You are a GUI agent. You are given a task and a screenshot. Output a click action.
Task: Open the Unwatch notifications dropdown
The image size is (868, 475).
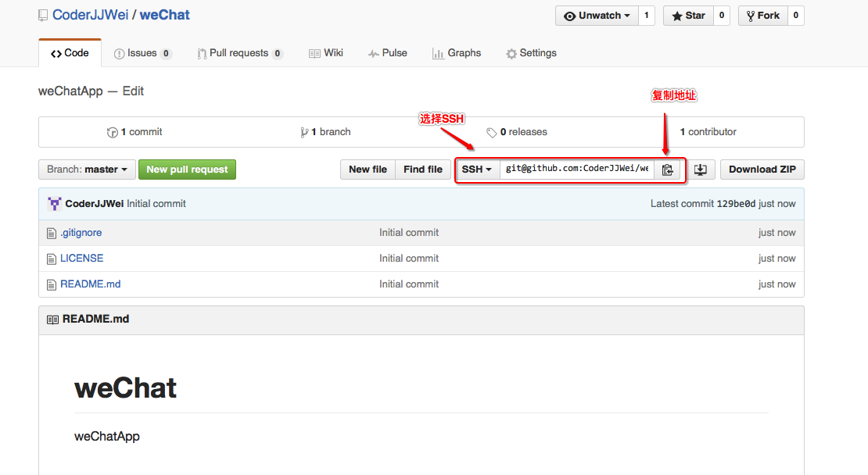[597, 16]
